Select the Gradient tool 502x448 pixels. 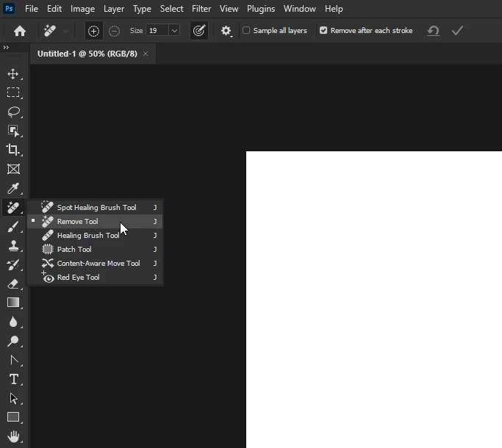click(x=13, y=303)
